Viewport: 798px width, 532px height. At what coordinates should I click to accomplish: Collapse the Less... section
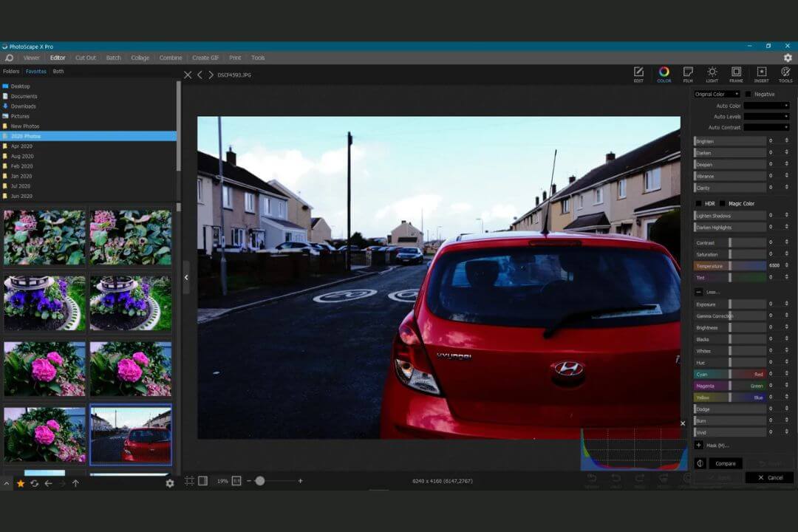pyautogui.click(x=699, y=292)
